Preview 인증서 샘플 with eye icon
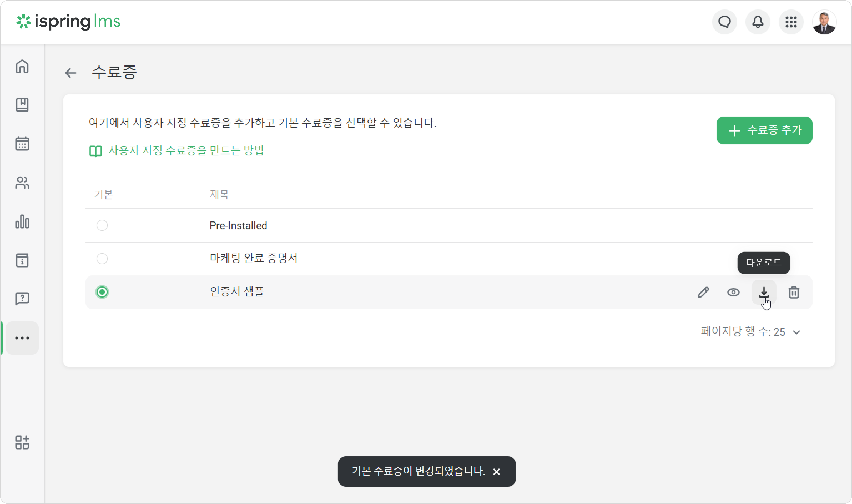 tap(733, 292)
